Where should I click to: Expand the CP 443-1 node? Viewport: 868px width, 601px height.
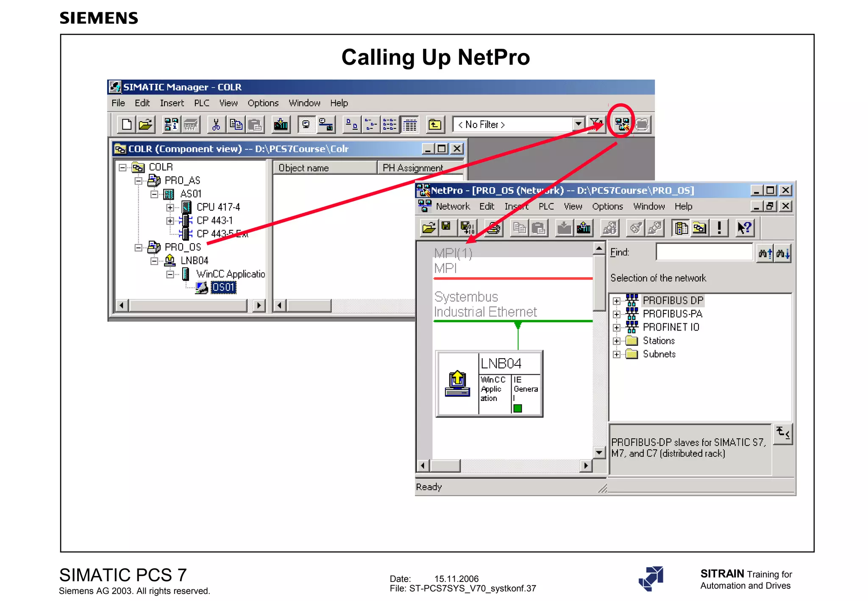[170, 221]
